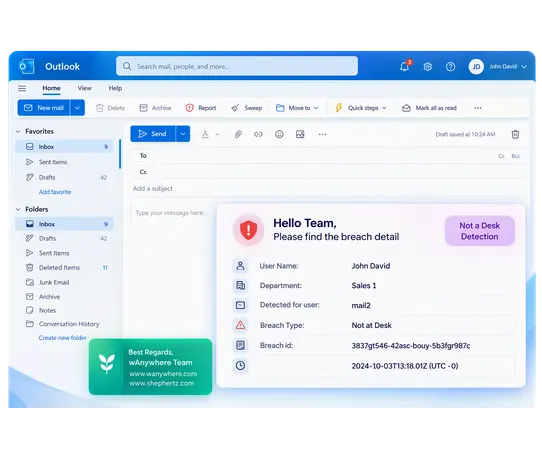Click the search magnifier icon

click(x=127, y=66)
